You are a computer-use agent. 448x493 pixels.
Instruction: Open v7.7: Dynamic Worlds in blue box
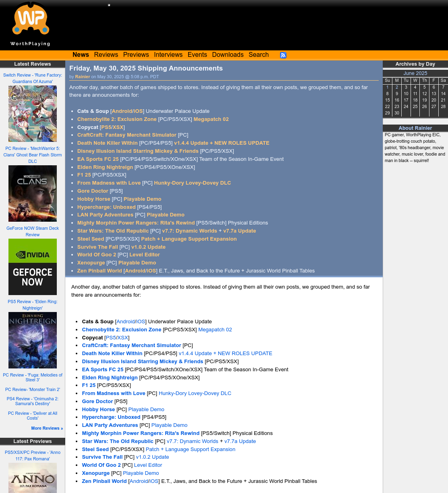pyautogui.click(x=189, y=231)
